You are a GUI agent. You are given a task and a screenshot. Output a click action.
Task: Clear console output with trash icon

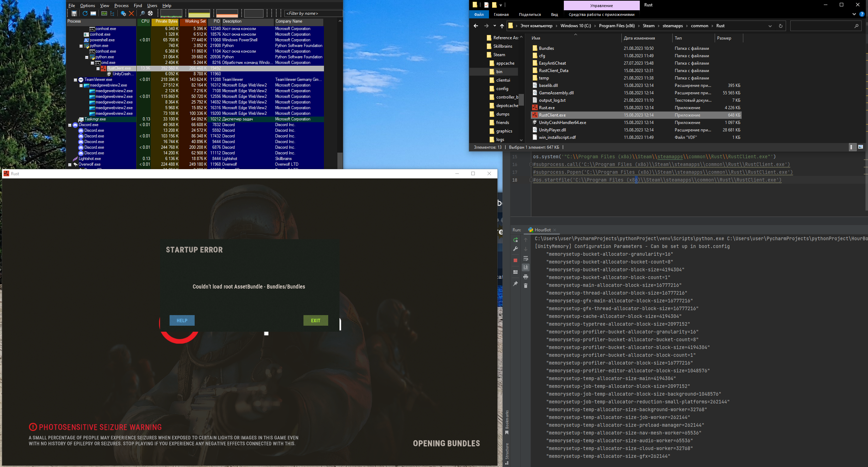526,285
